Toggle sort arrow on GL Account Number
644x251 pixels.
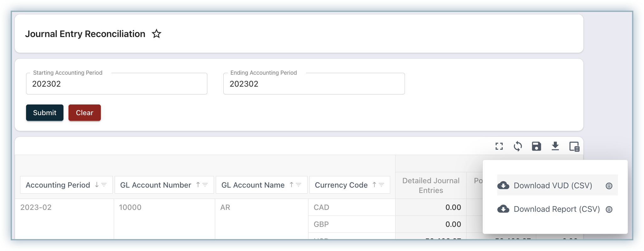pos(198,185)
